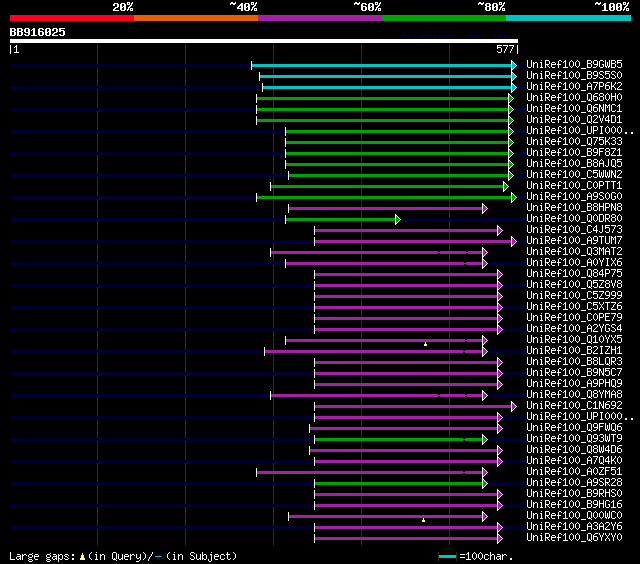Select the UniRef100_Q00WC0 label
The width and height of the screenshot is (640, 564).
click(x=574, y=516)
